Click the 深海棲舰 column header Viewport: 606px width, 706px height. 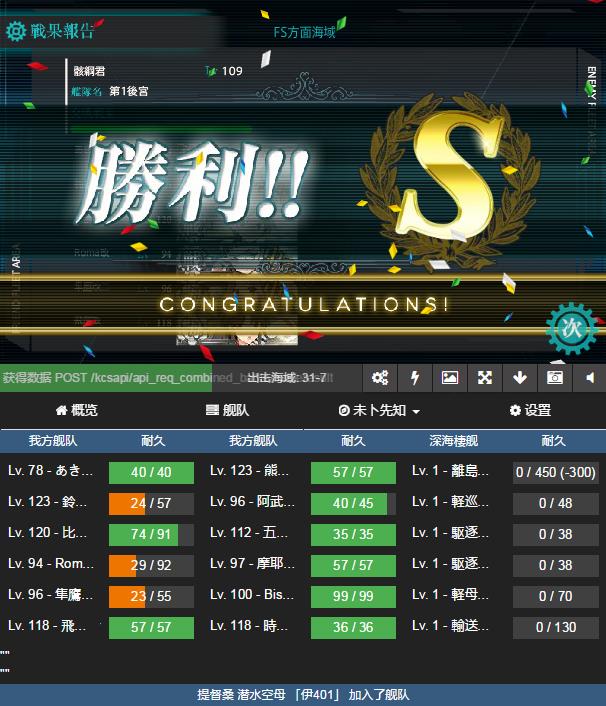453,440
